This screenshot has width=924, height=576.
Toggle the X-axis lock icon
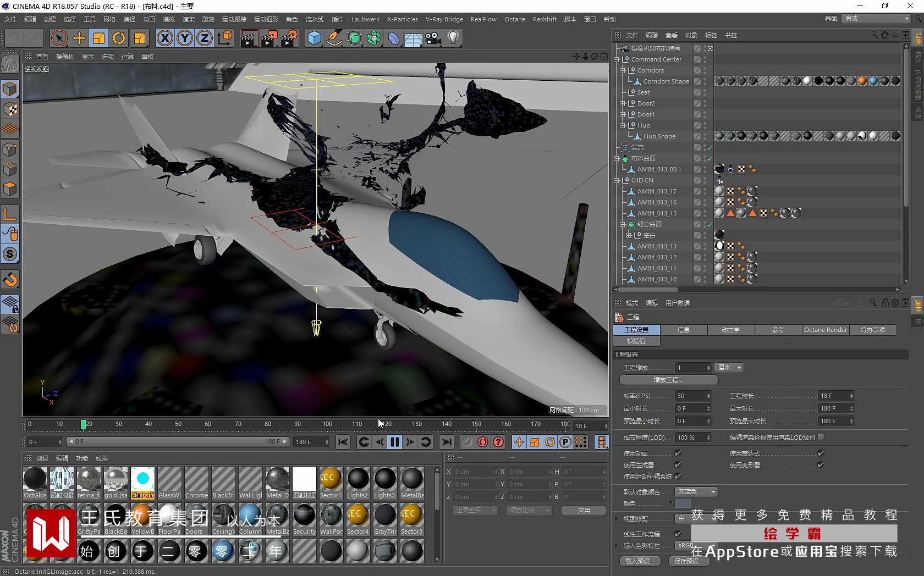click(x=164, y=38)
